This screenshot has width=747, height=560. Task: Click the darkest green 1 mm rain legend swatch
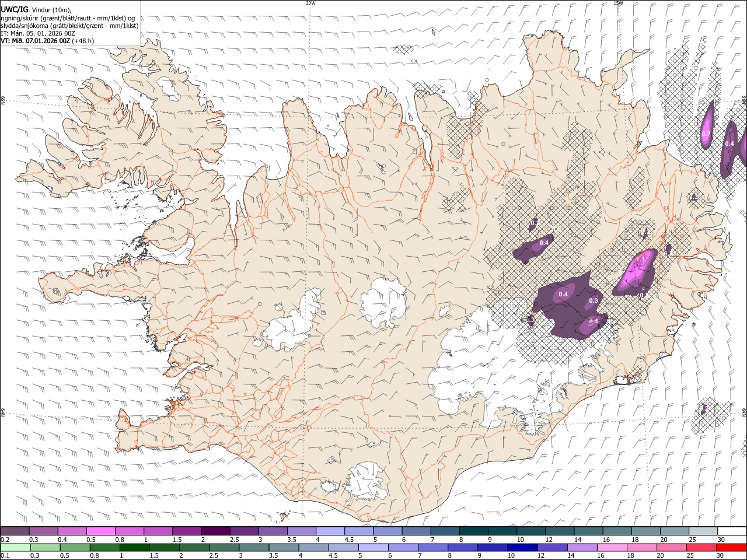point(135,547)
